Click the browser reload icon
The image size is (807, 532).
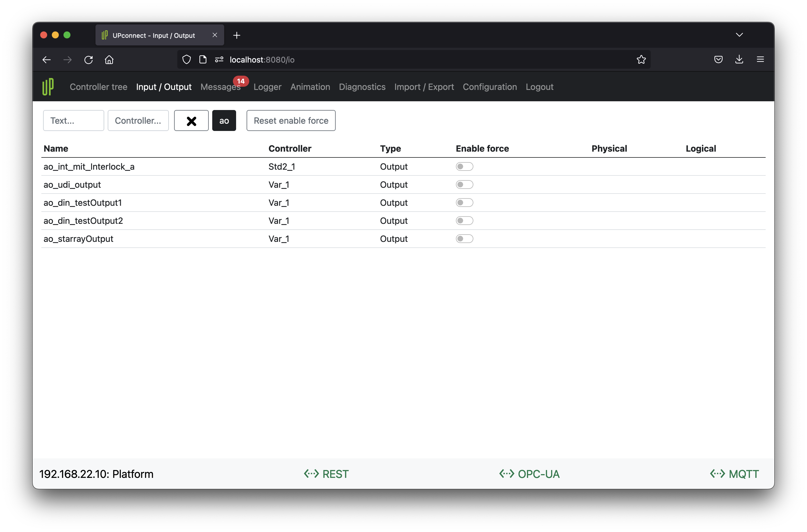(x=89, y=60)
